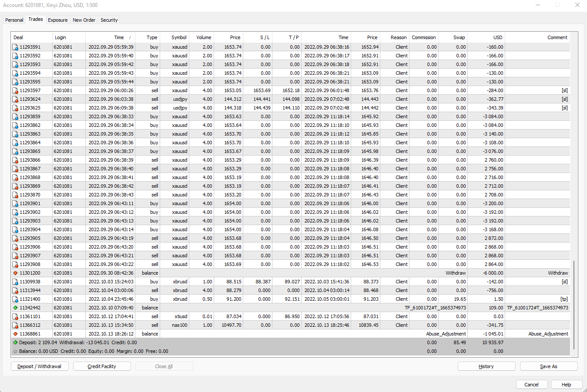Click the green Deposit summary icon
Viewport: 587px width, 392px height.
pos(15,342)
